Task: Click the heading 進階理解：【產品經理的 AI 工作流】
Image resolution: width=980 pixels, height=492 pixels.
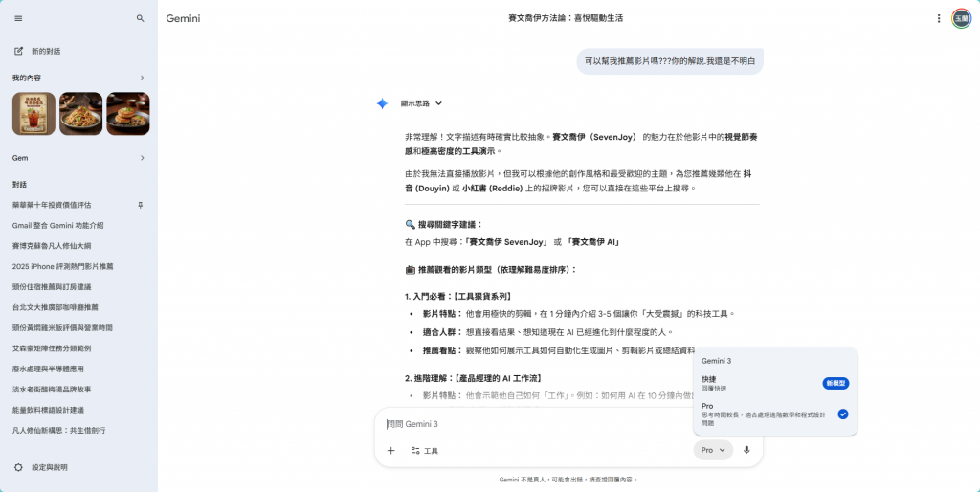Action: tap(473, 378)
